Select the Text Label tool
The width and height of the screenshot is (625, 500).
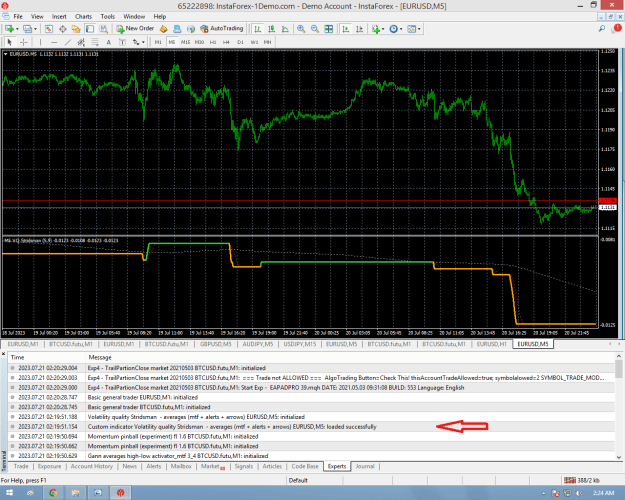(122, 42)
